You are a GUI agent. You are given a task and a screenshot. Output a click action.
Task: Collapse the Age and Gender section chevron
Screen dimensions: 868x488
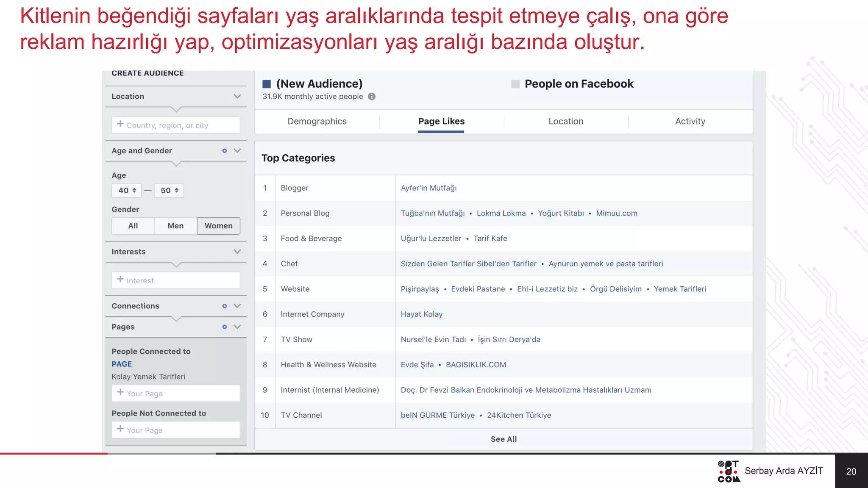coord(237,151)
